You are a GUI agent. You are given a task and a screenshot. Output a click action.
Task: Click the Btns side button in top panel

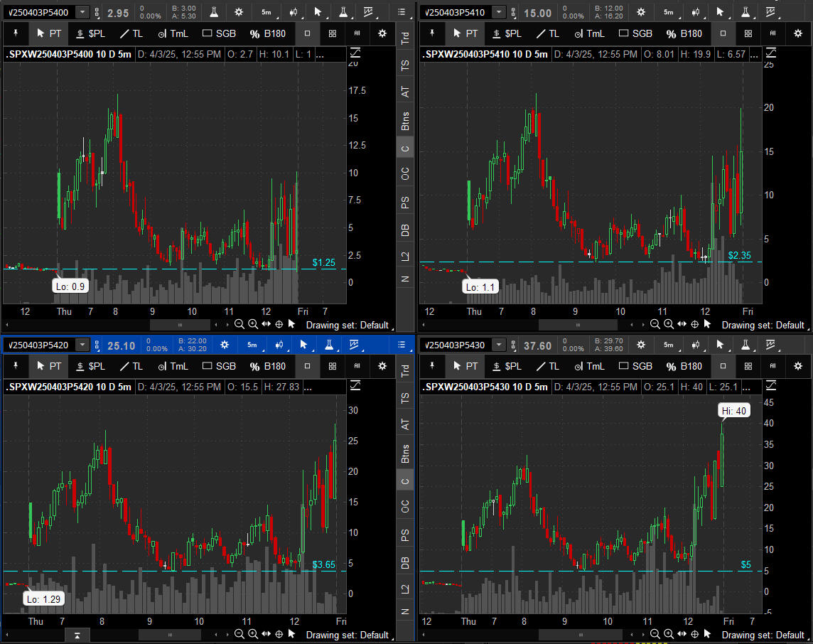[x=405, y=122]
